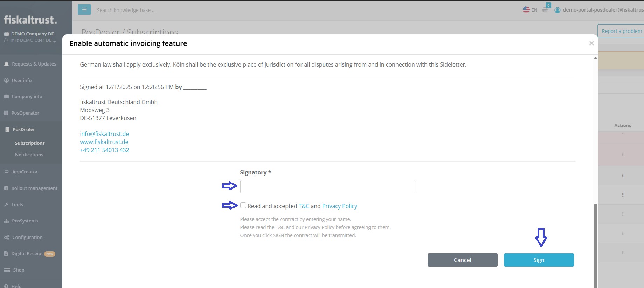
Task: Click the fiskaltrust logo
Action: point(30,20)
